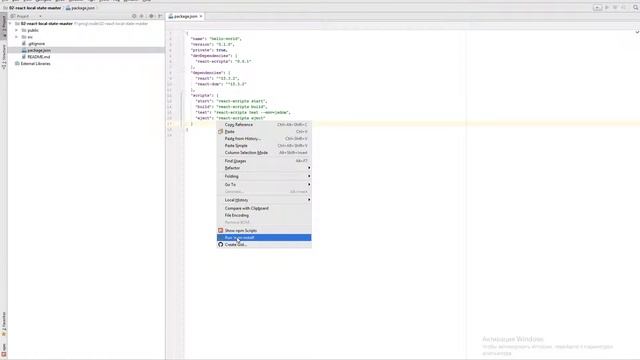Switch to the package.json editor tab
This screenshot has width=640, height=360.
tap(185, 16)
